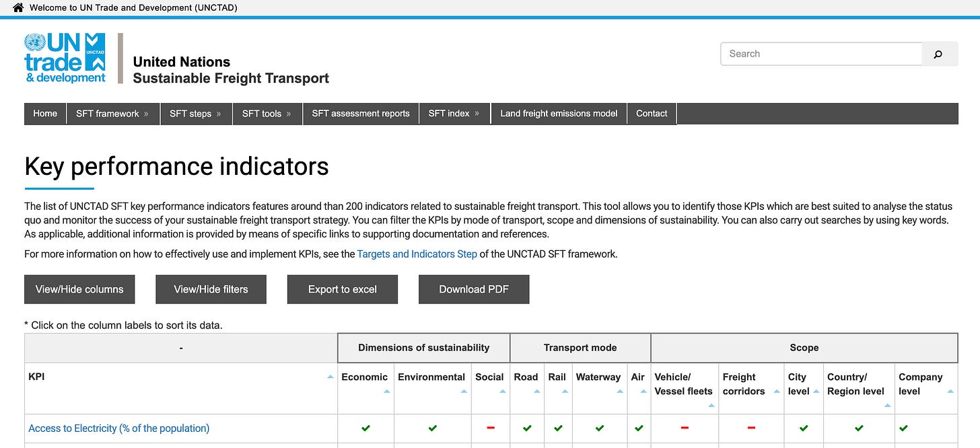980x448 pixels.
Task: Sort by the Environmental column arrow
Action: tap(464, 391)
